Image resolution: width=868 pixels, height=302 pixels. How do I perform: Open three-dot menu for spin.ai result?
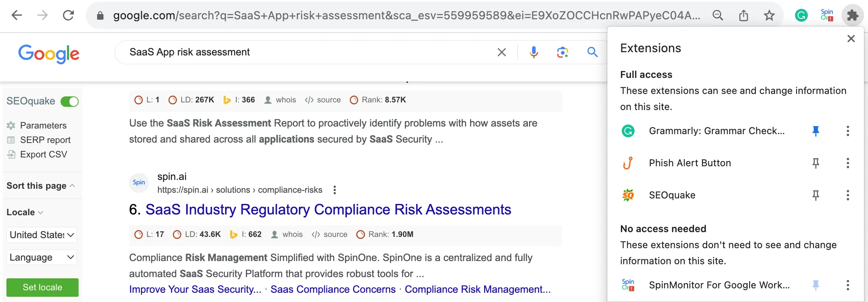[335, 190]
